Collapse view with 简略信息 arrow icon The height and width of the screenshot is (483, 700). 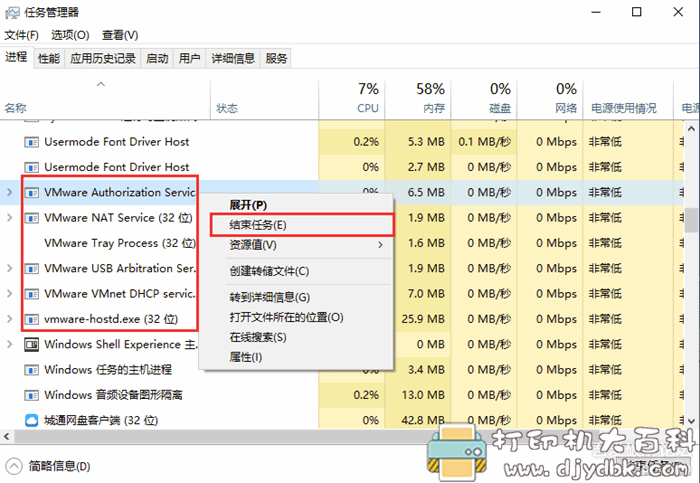click(14, 466)
